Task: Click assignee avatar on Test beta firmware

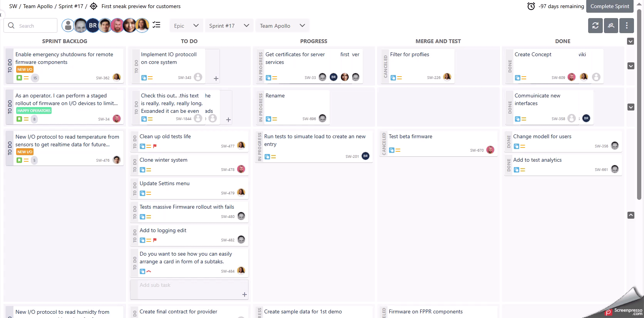Action: coord(490,150)
